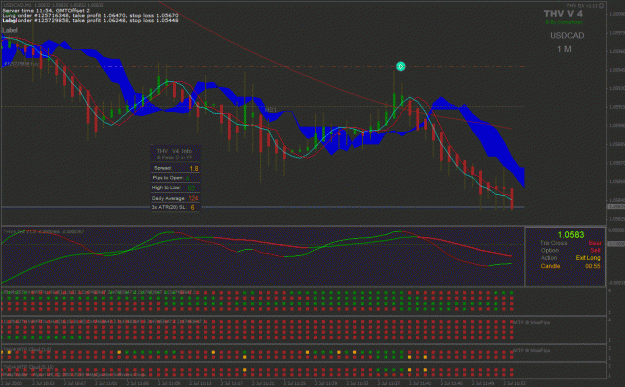Select the blue horizontal price line
Viewport: 625px width, 387px height.
click(263, 207)
